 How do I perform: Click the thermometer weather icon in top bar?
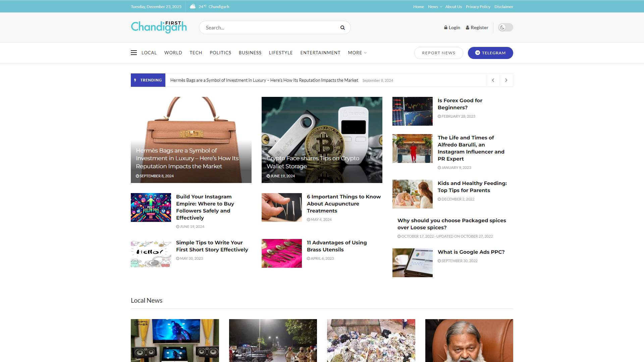point(193,6)
